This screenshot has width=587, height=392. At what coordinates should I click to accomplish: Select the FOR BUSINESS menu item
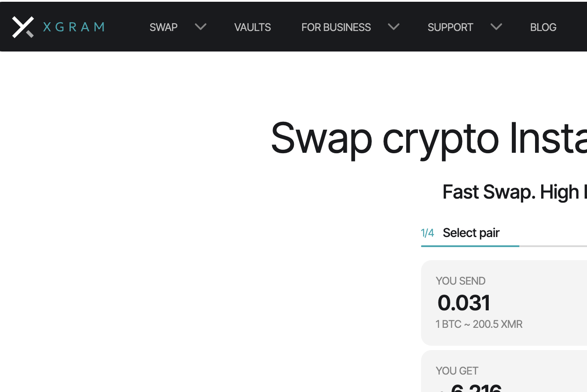click(x=336, y=27)
